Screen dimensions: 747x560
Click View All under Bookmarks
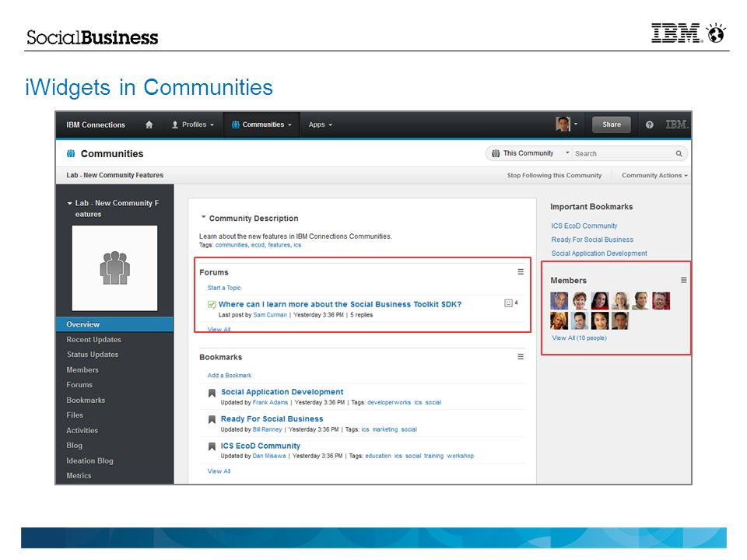pos(219,471)
